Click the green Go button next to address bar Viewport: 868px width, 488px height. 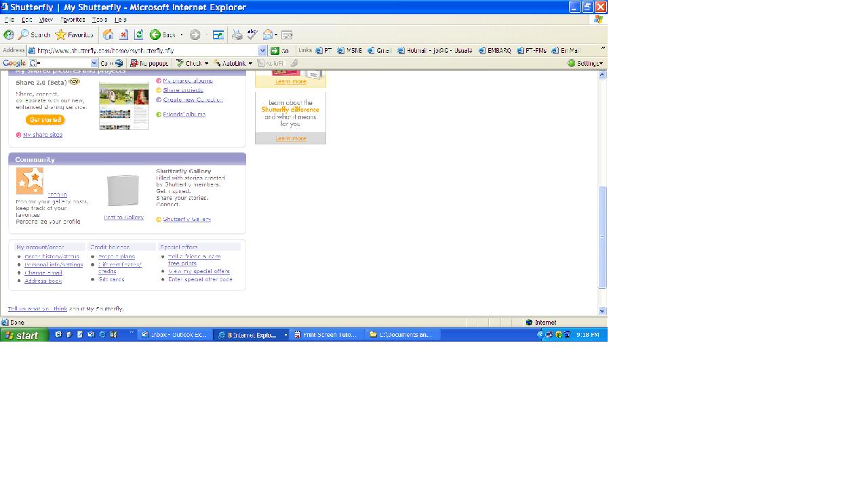point(279,50)
